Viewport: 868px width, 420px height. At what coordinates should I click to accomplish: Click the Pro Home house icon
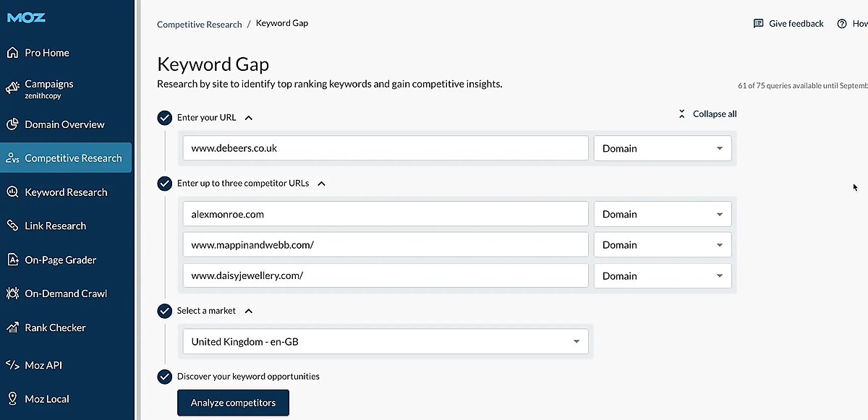point(12,53)
